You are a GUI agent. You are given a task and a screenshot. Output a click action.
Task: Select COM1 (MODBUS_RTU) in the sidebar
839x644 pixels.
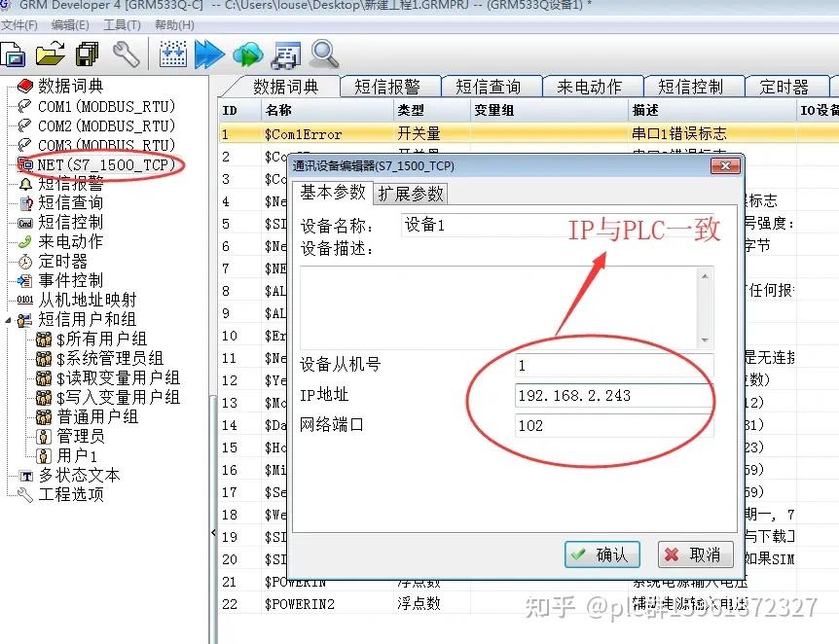tap(107, 108)
